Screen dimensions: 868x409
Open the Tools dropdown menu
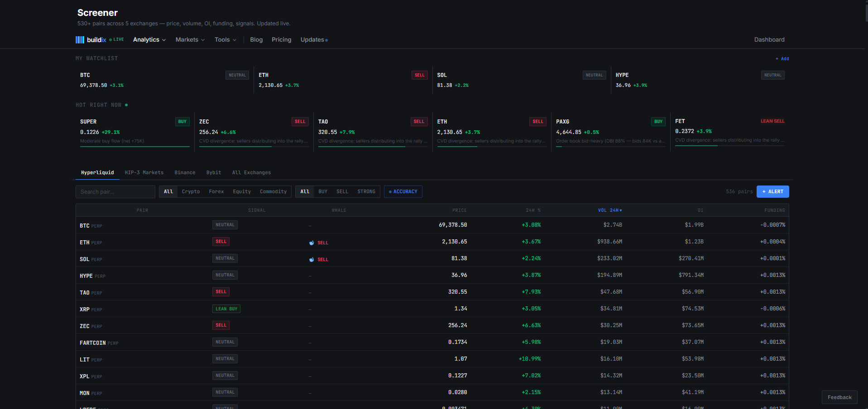[x=225, y=40]
